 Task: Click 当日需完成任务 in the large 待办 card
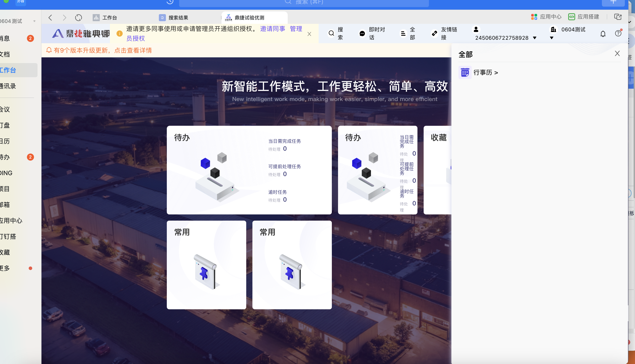[x=284, y=141]
